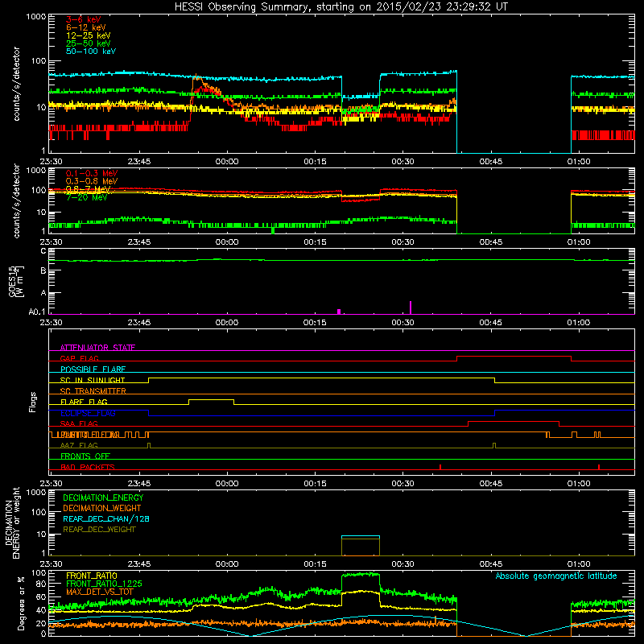Click the GOES15 axis label
644x644 pixels.
pyautogui.click(x=12, y=282)
